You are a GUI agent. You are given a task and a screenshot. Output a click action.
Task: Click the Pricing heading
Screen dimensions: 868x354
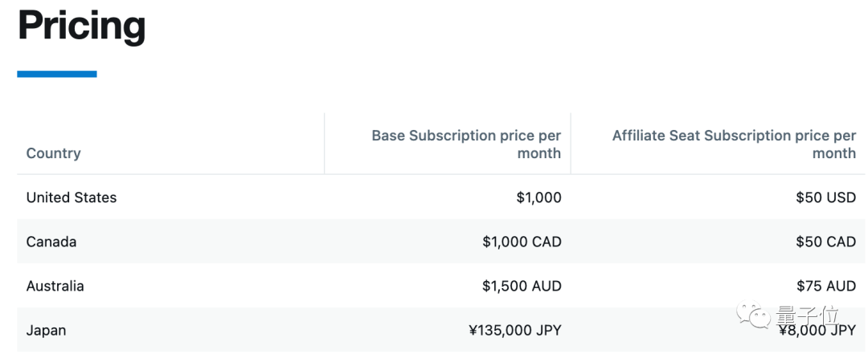coord(81,26)
